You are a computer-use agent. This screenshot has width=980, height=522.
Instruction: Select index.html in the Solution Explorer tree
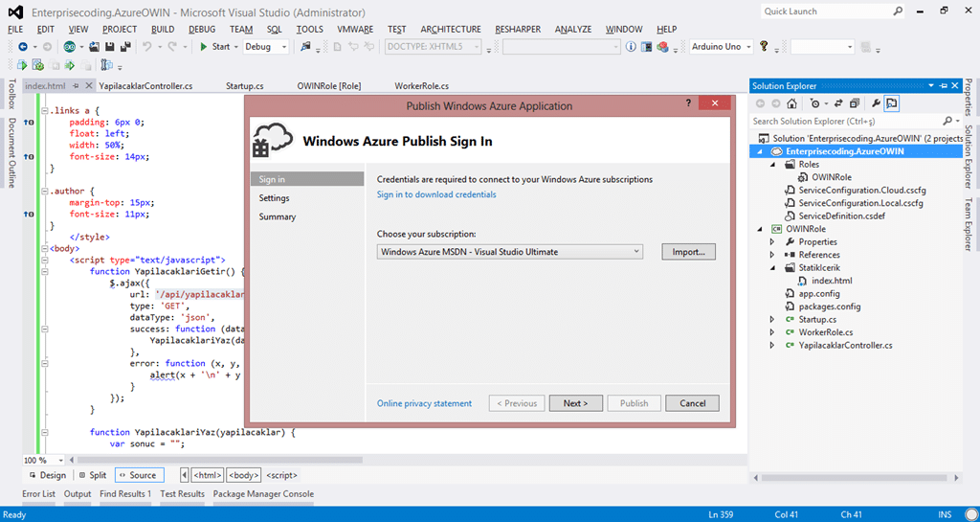click(832, 281)
